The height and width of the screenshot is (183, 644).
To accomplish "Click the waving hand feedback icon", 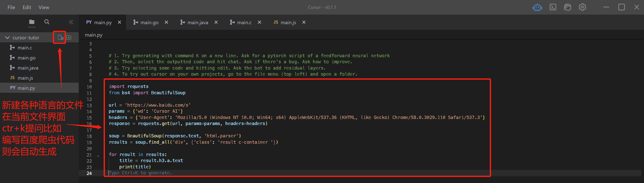I will pyautogui.click(x=568, y=7).
